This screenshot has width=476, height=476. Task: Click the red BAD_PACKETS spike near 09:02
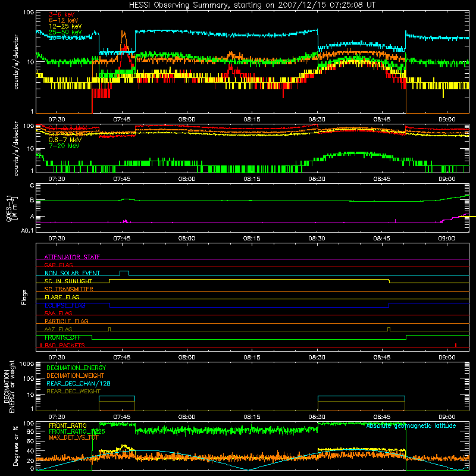point(456,345)
